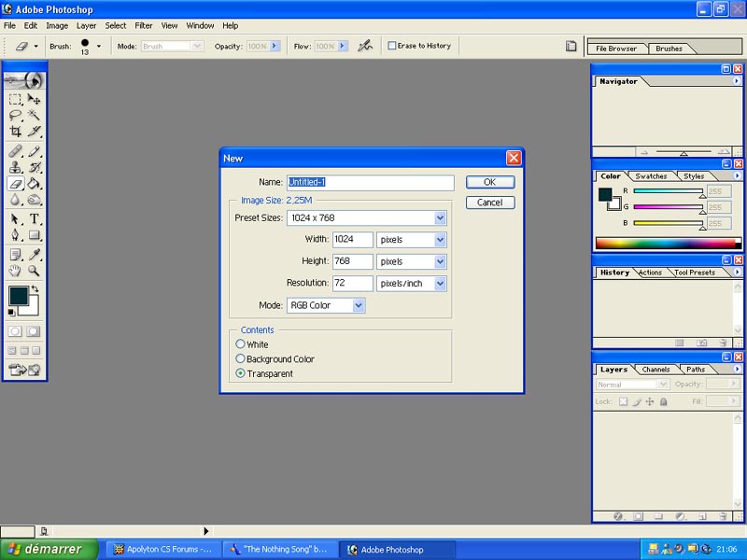Select the Eraser tool in toolbox
Image resolution: width=747 pixels, height=560 pixels.
[15, 184]
